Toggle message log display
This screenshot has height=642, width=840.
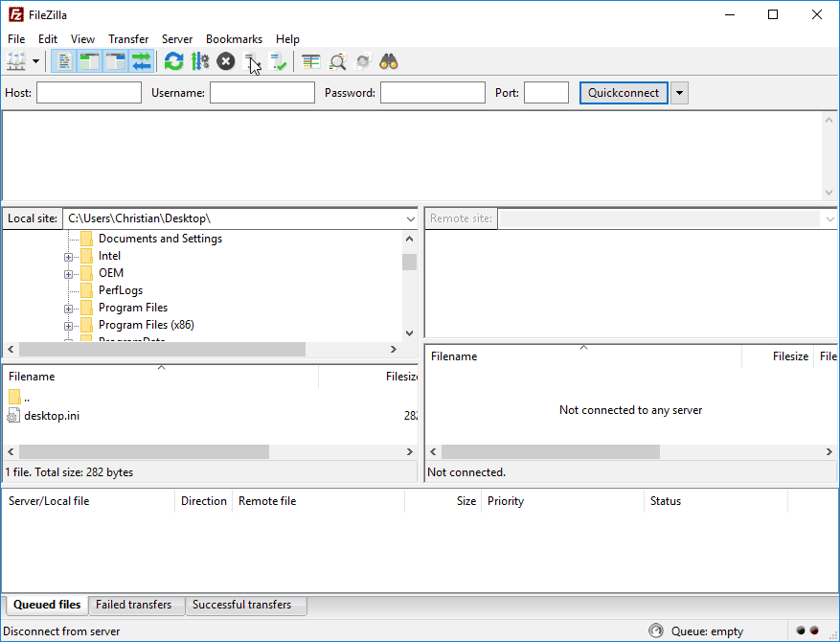coord(64,62)
